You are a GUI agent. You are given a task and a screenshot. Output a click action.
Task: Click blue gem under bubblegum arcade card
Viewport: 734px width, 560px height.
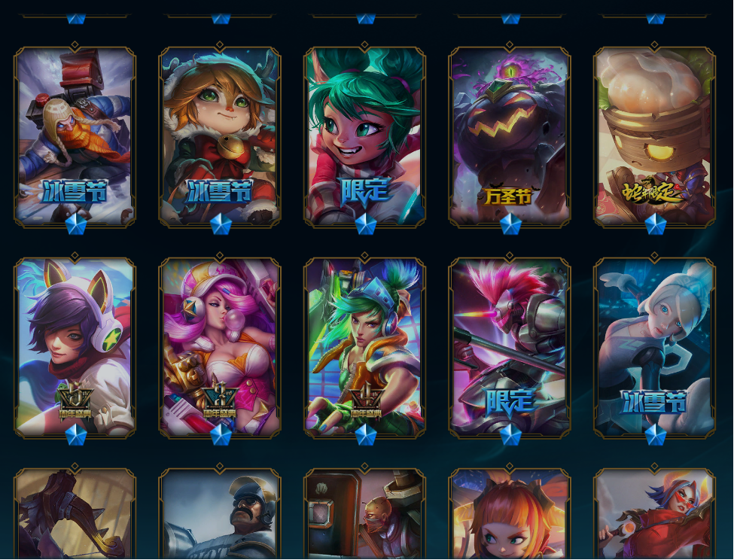tap(221, 435)
